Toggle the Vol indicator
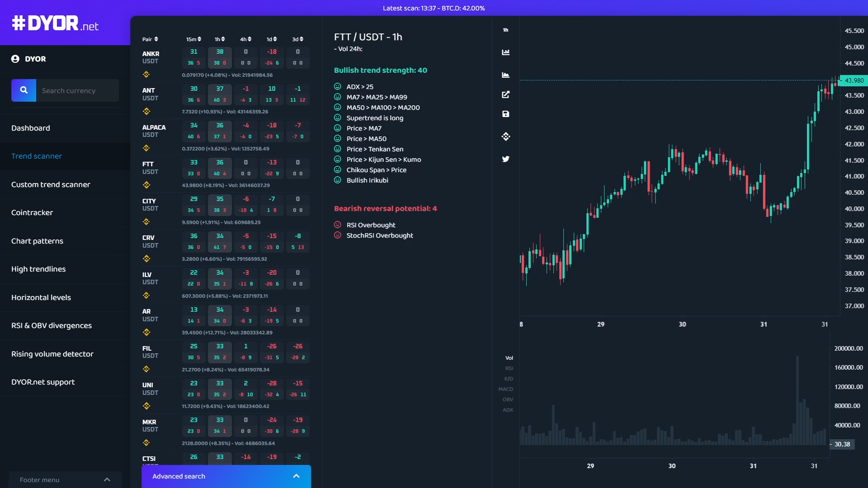 (509, 358)
